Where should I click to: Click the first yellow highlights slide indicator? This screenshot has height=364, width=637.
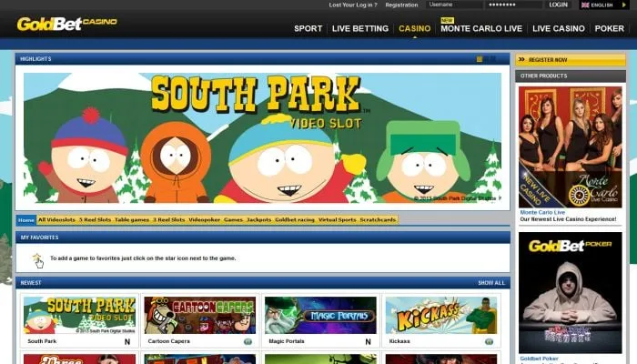tap(480, 59)
